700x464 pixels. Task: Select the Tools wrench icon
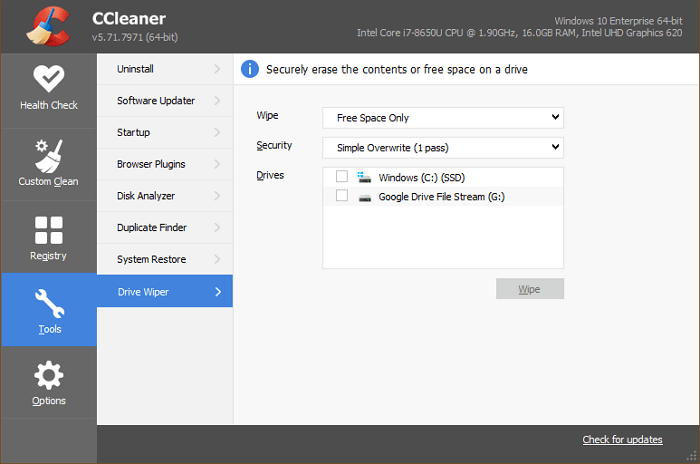click(50, 304)
